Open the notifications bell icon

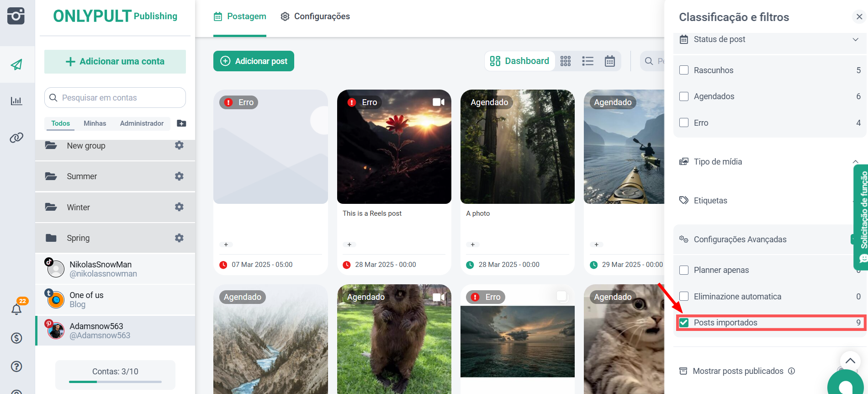coord(16,309)
